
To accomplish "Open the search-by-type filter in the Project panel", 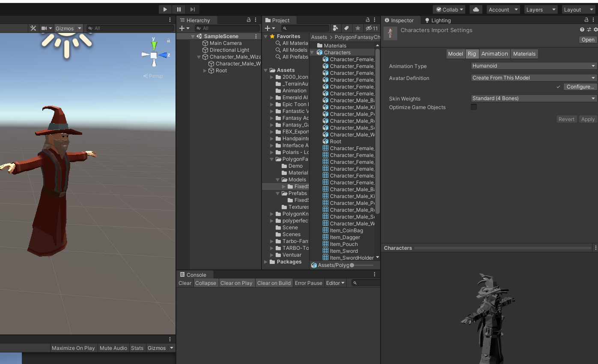I will click(335, 28).
